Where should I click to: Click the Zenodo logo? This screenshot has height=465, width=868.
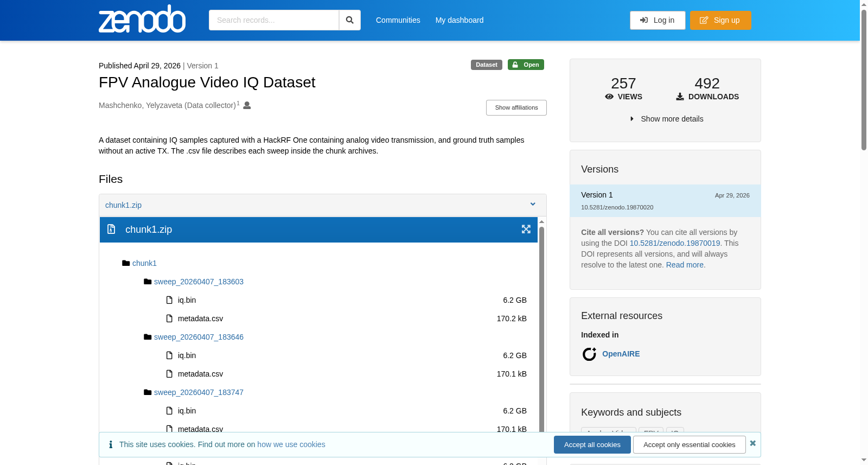click(142, 19)
